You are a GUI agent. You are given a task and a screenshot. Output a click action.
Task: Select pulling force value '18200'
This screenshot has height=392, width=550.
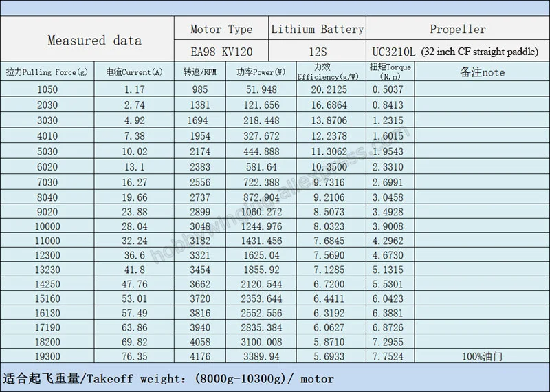click(47, 342)
